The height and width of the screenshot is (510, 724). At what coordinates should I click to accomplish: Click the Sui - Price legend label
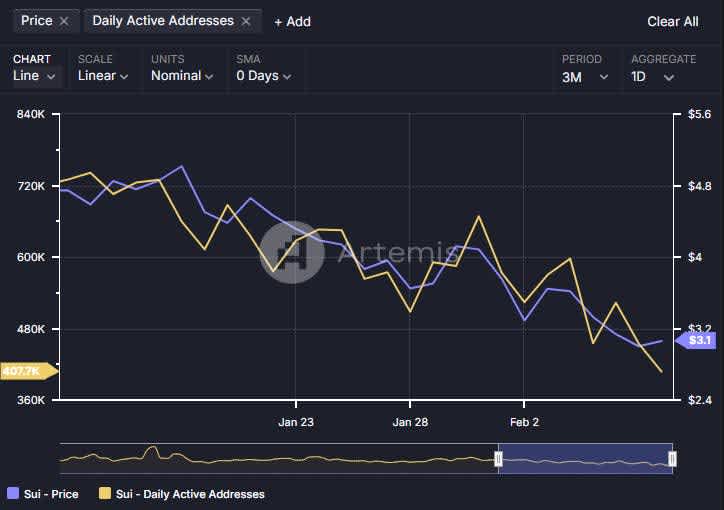(x=51, y=494)
